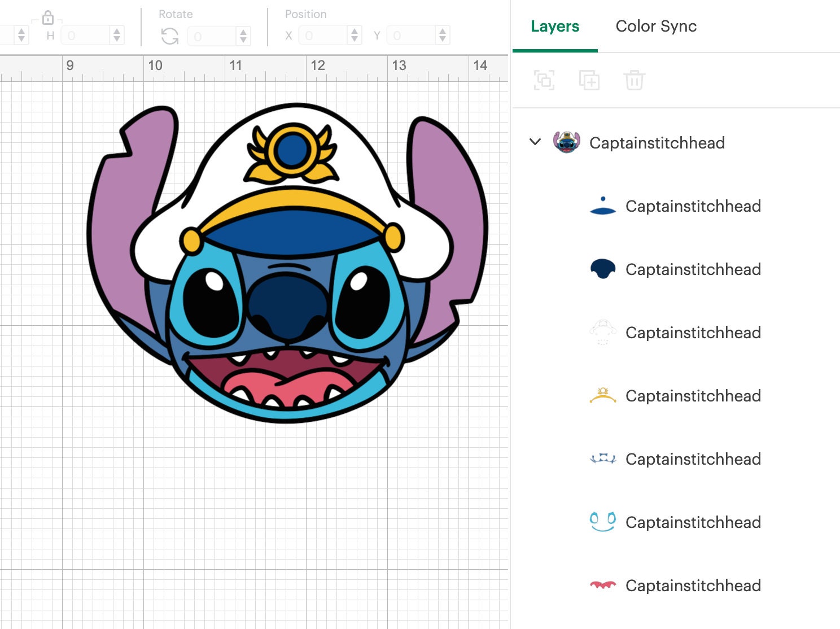The width and height of the screenshot is (840, 629).
Task: Select the bottom red tongue Captainstitchhead layer
Action: pos(603,586)
